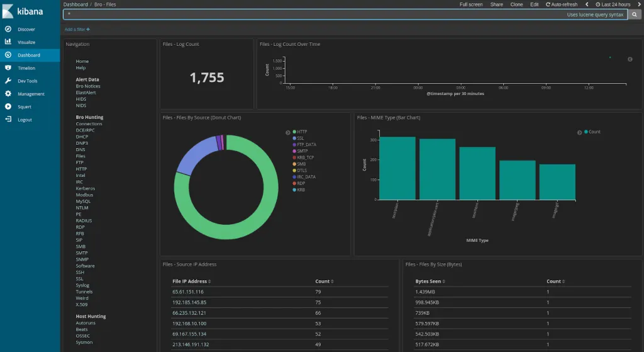Open the Last 24 hours time picker
Viewport: 644px width, 352px height.
coord(613,4)
